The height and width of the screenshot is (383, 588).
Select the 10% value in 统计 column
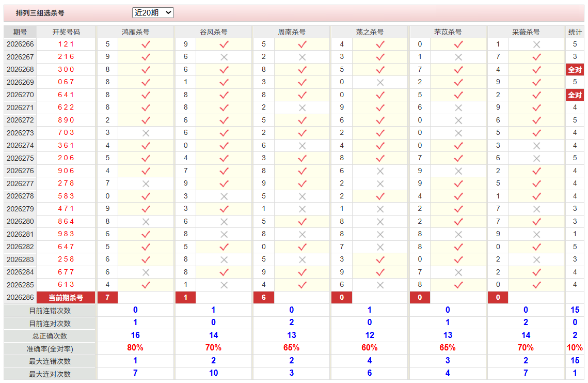(x=575, y=348)
